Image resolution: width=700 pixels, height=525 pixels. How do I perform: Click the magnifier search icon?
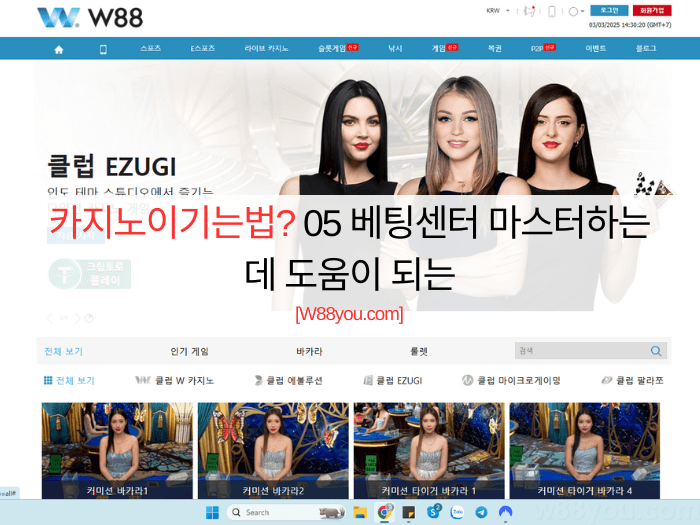pyautogui.click(x=656, y=351)
